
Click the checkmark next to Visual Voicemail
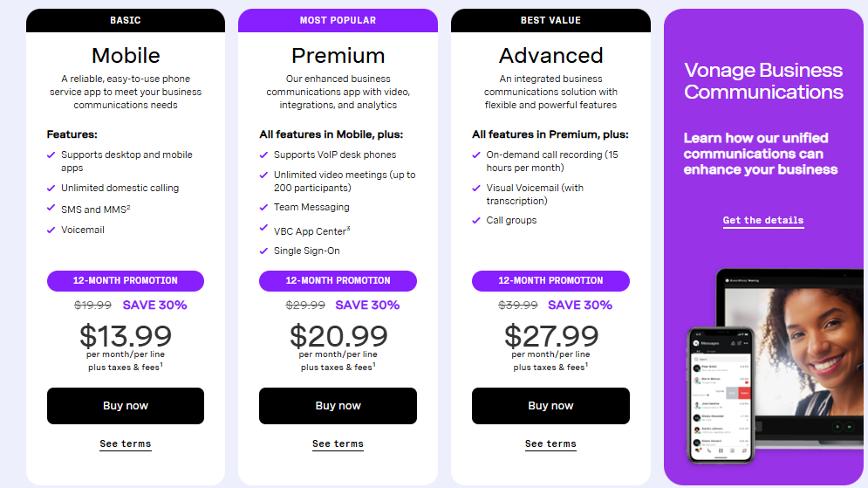click(x=476, y=188)
